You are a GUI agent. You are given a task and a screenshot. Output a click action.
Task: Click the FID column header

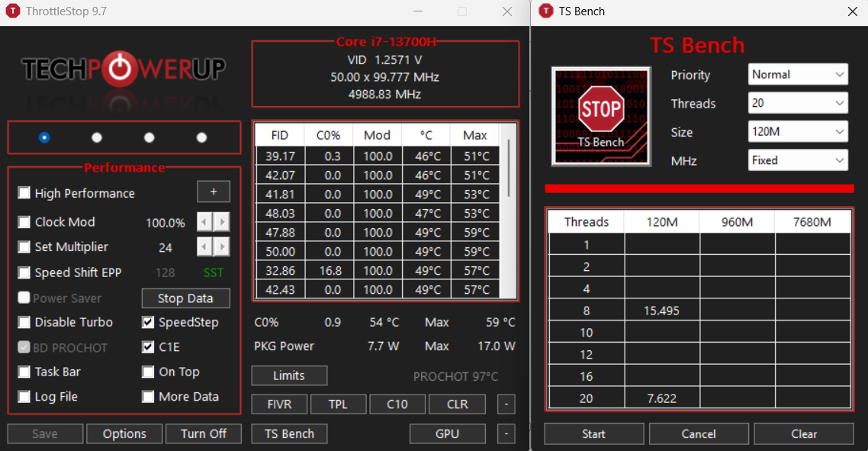click(280, 135)
